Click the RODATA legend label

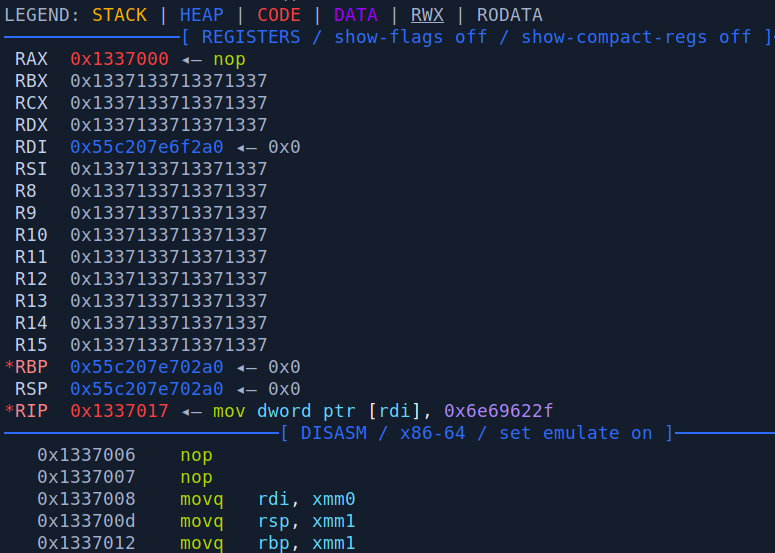(509, 15)
